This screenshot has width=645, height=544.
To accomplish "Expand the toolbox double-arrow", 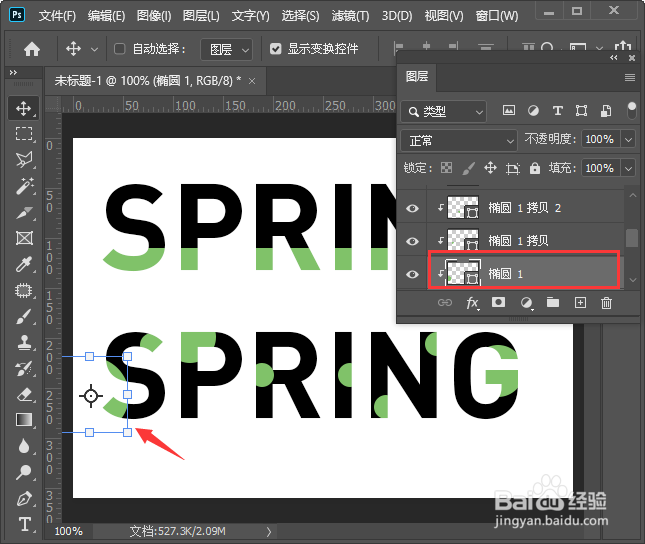I will tap(13, 72).
